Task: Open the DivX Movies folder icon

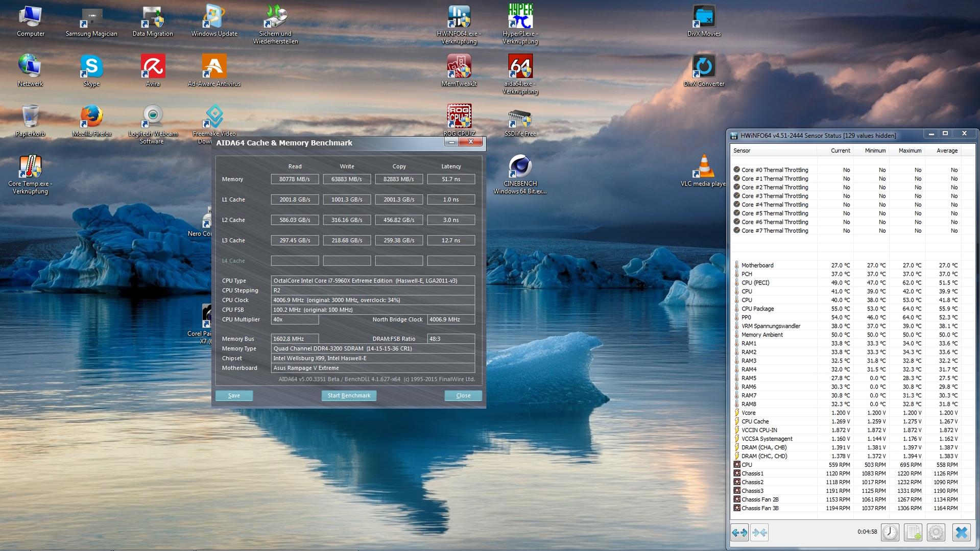Action: (704, 21)
